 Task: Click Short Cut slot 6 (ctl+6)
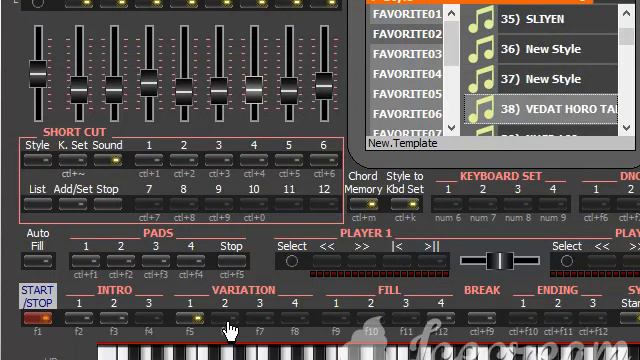(324, 160)
